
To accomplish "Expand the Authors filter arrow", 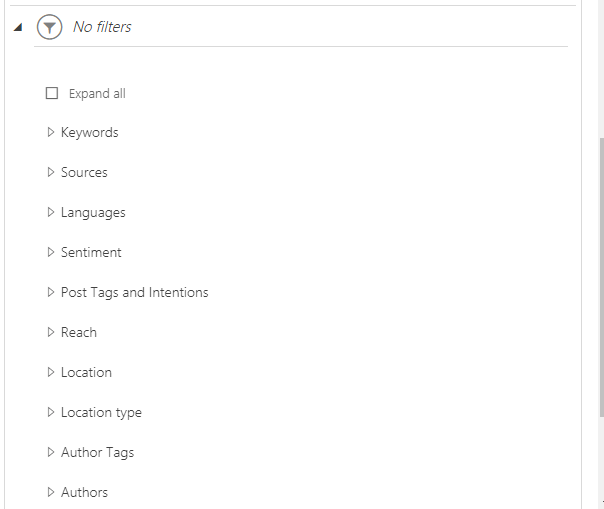I will (50, 492).
